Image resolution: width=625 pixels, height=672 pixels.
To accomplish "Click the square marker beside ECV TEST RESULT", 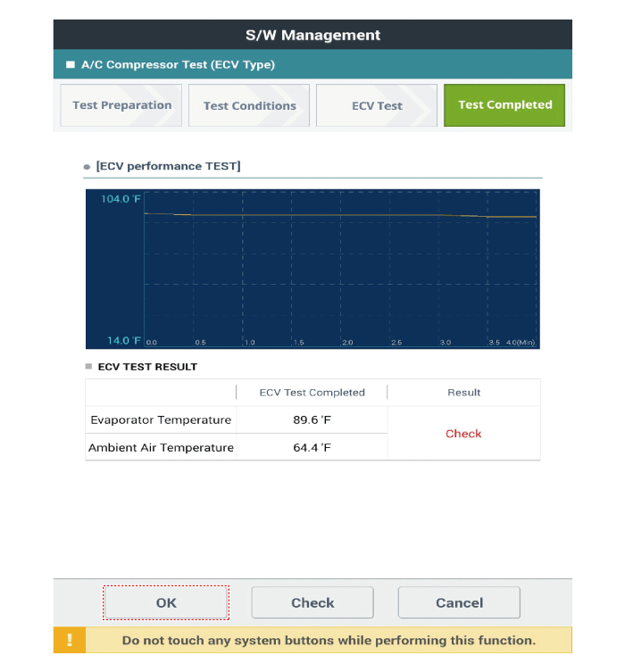I will point(88,367).
